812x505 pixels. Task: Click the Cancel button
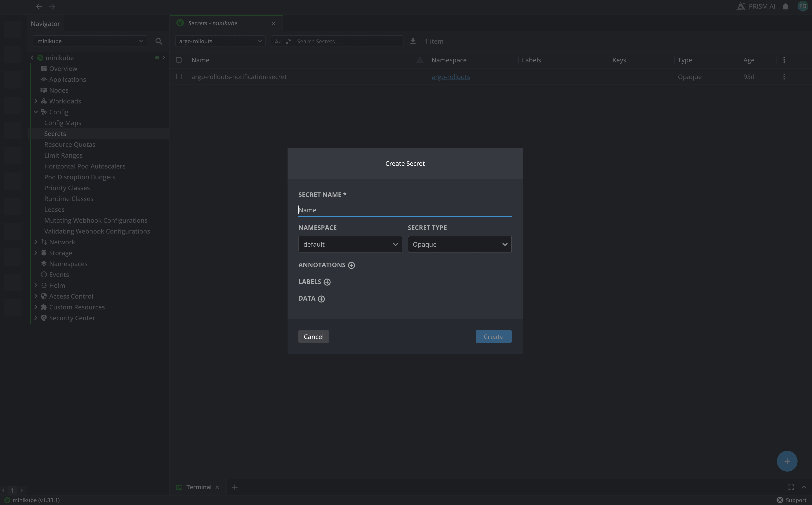(313, 337)
